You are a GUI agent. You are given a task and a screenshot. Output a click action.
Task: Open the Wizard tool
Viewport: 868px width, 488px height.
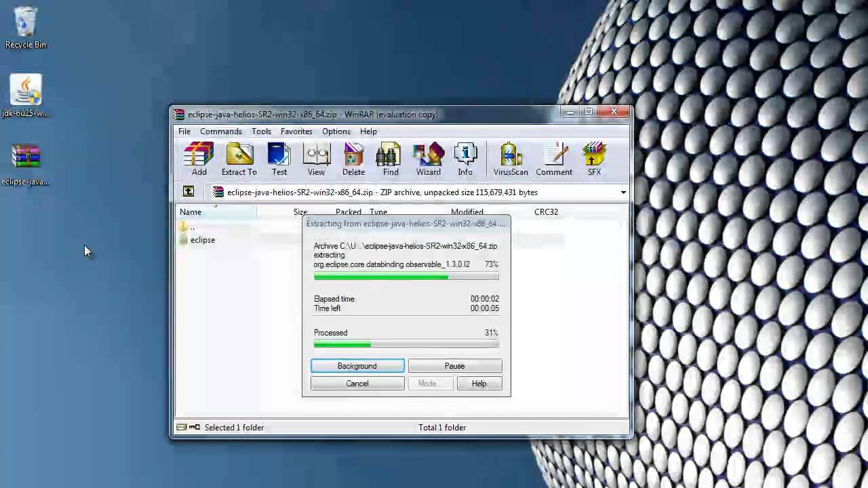(429, 159)
